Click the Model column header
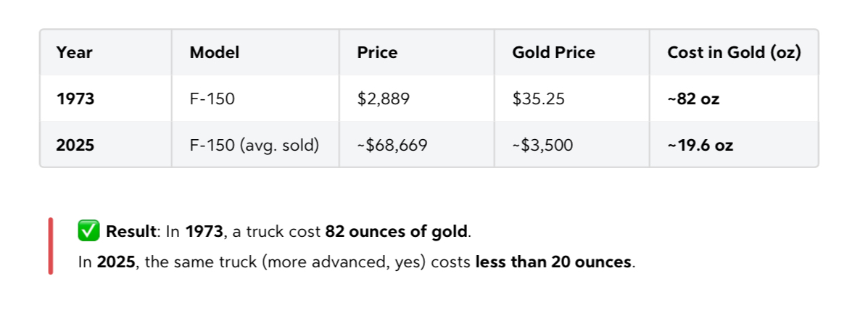The height and width of the screenshot is (313, 868). (214, 53)
